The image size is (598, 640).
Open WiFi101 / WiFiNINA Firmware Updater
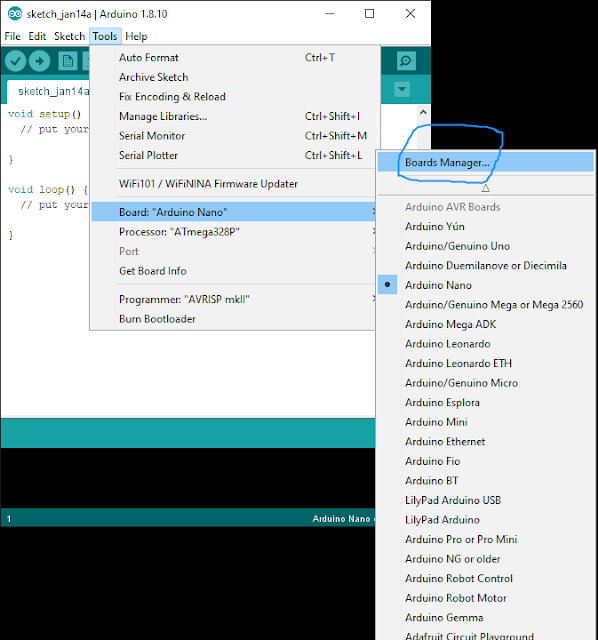point(233,184)
